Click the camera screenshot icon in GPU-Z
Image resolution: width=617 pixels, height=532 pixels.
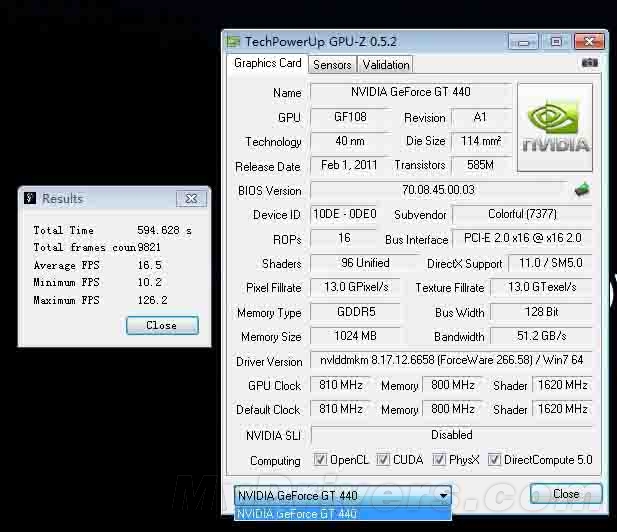pos(589,63)
